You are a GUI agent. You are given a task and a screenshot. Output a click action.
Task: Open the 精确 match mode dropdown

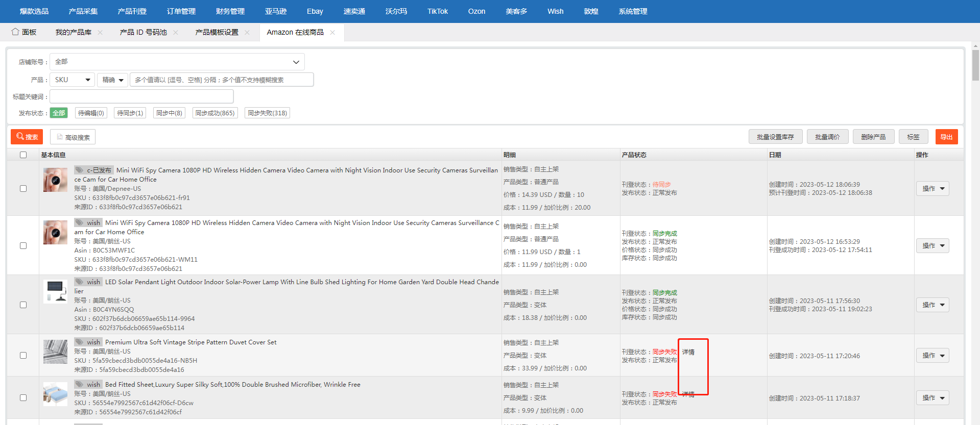pos(112,80)
